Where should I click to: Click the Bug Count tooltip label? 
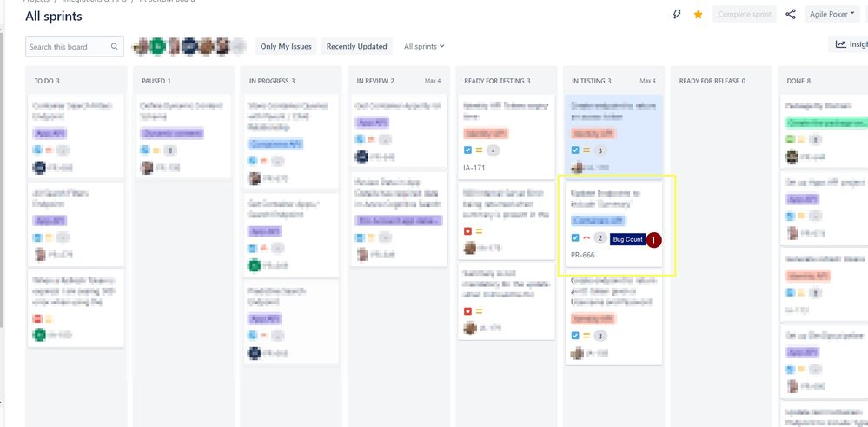pyautogui.click(x=627, y=240)
